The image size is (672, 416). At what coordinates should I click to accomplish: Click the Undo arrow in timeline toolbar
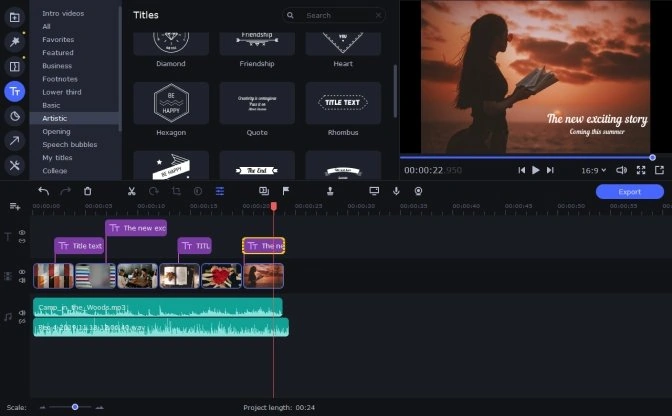click(43, 191)
